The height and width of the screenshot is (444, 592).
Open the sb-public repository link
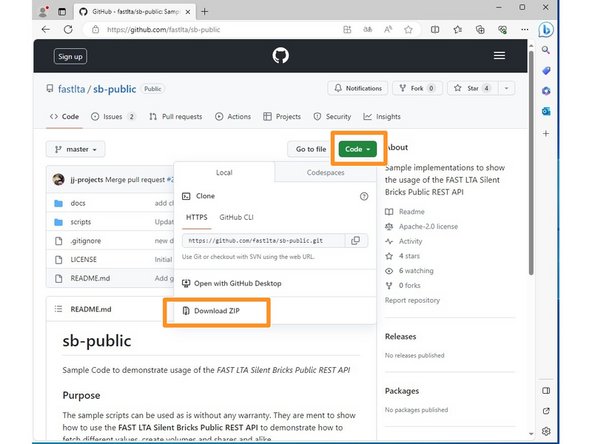114,89
